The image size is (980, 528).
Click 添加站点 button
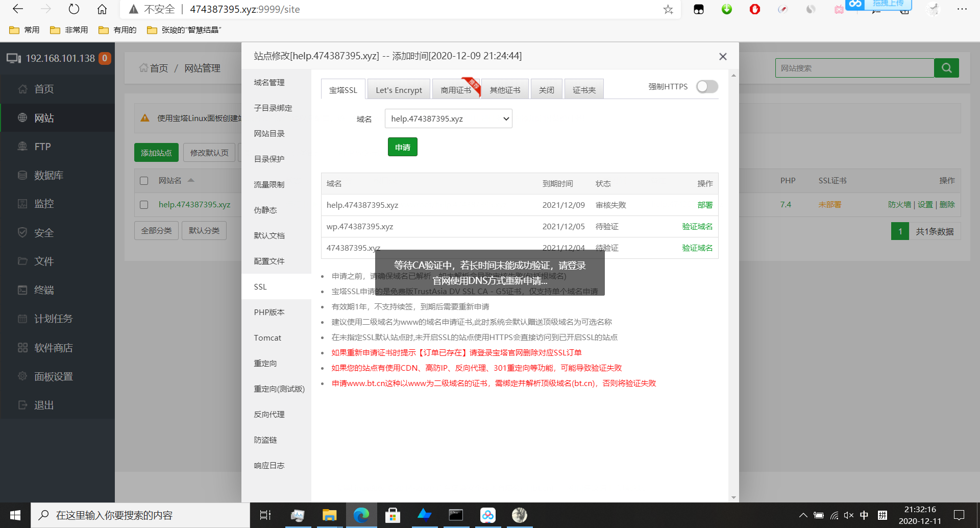tap(156, 153)
